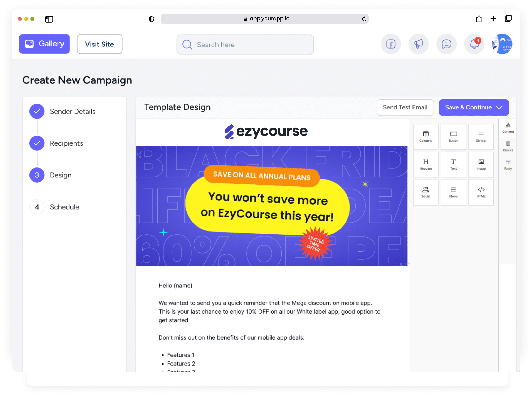
Task: Open the user profile avatar
Action: [x=502, y=44]
